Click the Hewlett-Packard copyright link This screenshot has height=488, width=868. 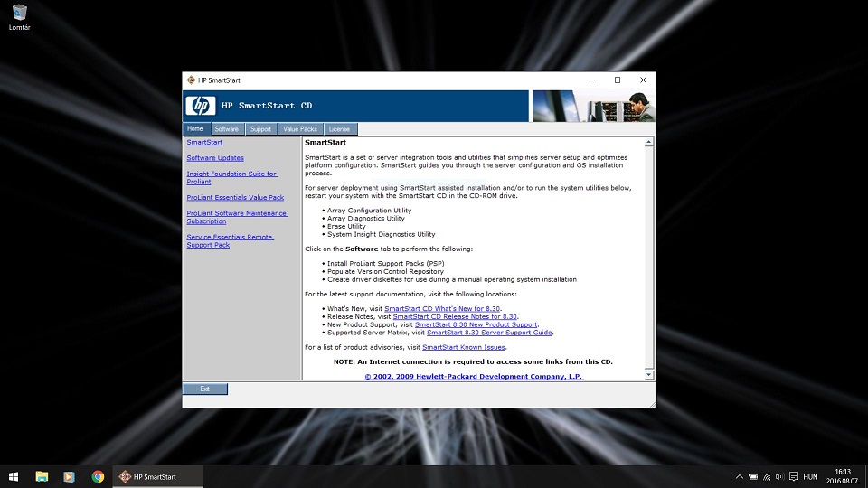473,376
